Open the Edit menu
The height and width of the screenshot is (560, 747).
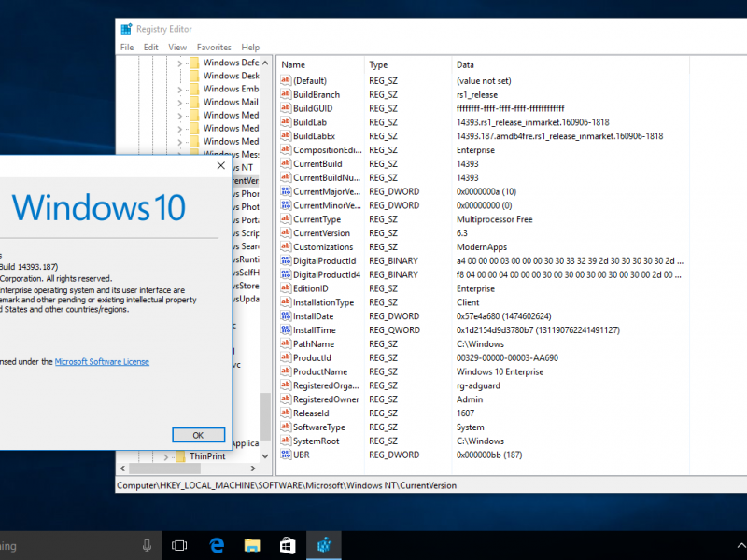pos(150,48)
